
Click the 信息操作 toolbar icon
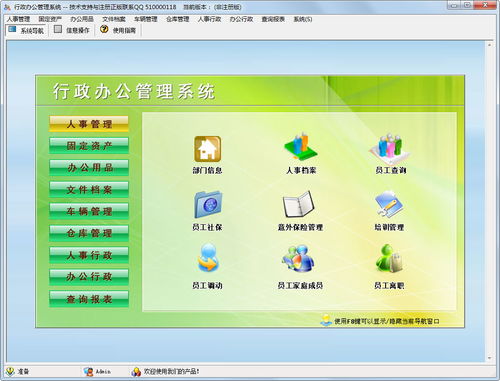pos(58,29)
